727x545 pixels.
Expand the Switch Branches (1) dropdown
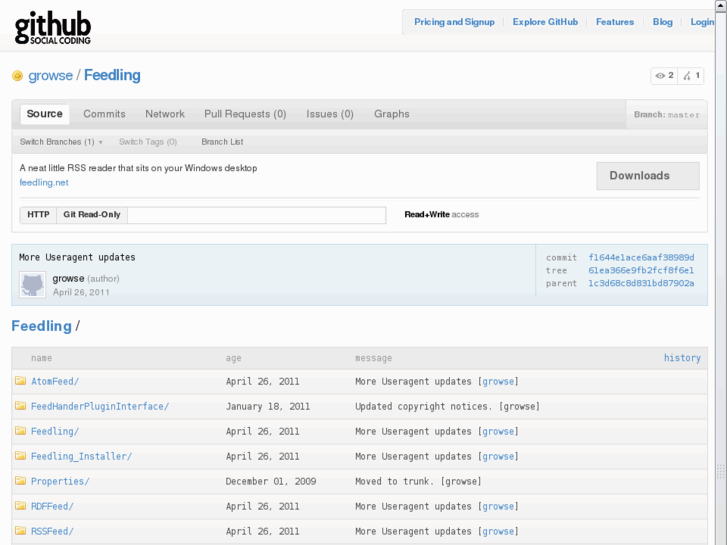point(61,142)
